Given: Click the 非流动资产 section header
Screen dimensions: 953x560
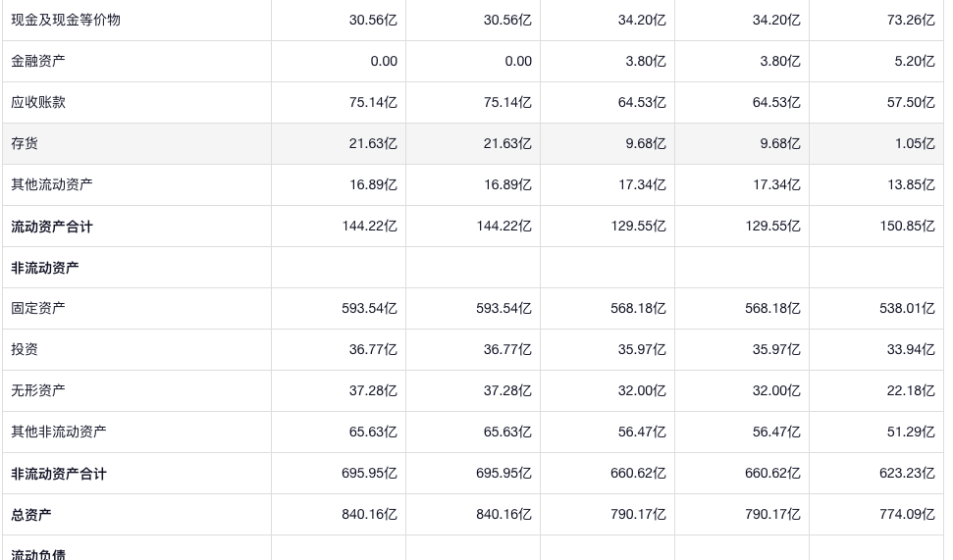Looking at the screenshot, I should (45, 268).
